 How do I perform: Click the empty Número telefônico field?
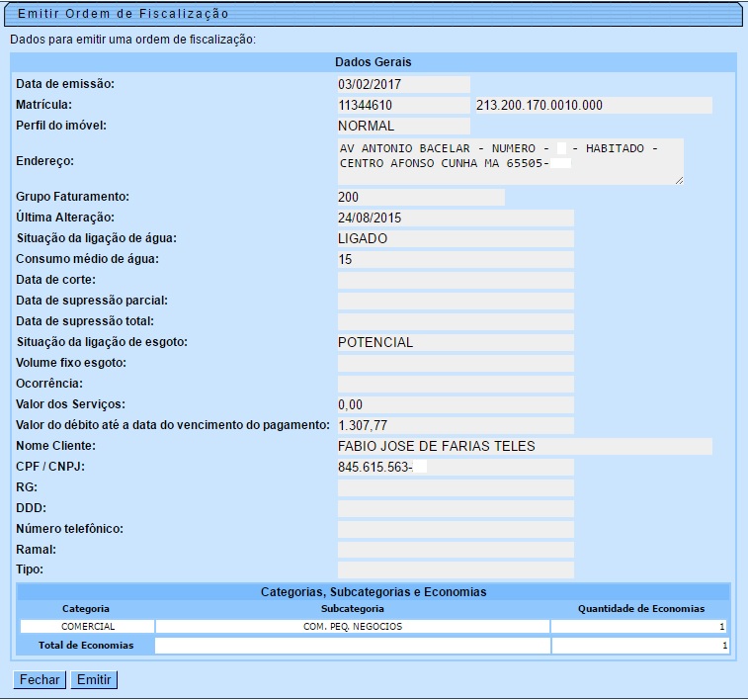[455, 529]
